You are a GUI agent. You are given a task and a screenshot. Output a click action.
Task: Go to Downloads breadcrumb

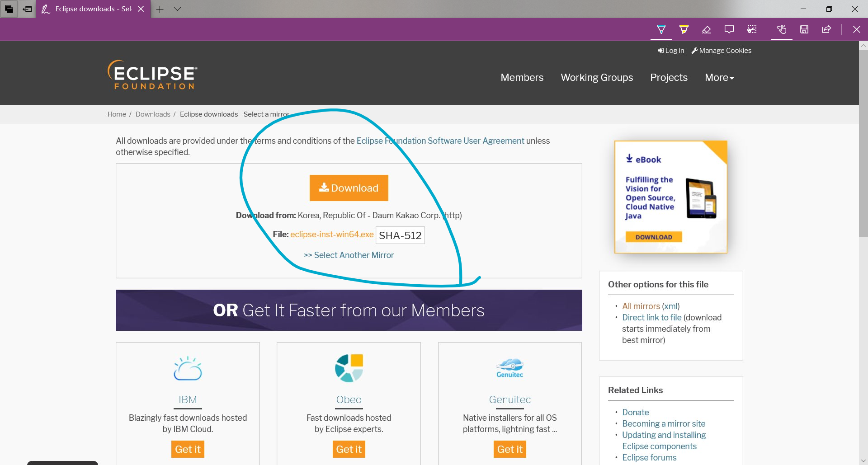point(153,114)
